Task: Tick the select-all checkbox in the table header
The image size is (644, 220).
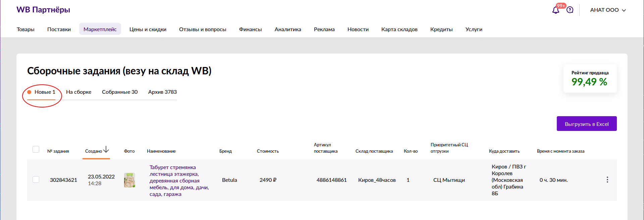Action: tap(36, 149)
